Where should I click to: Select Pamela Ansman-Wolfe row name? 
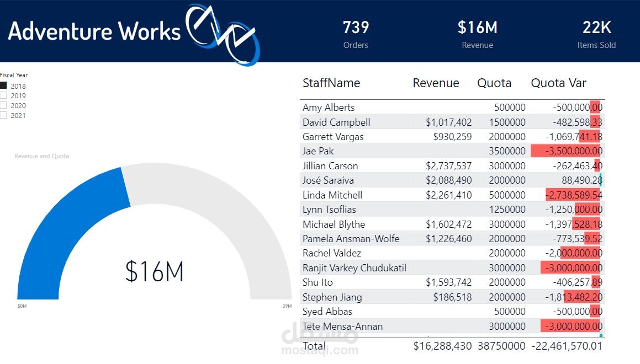tap(351, 238)
